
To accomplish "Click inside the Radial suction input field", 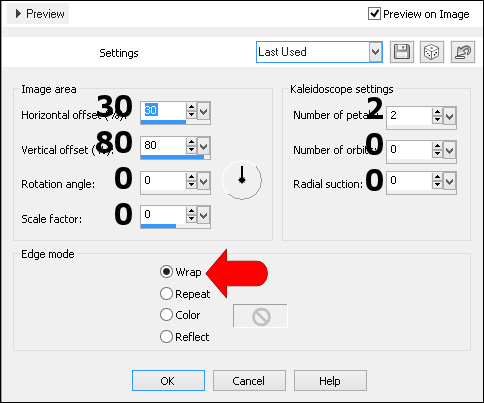I will pyautogui.click(x=409, y=181).
